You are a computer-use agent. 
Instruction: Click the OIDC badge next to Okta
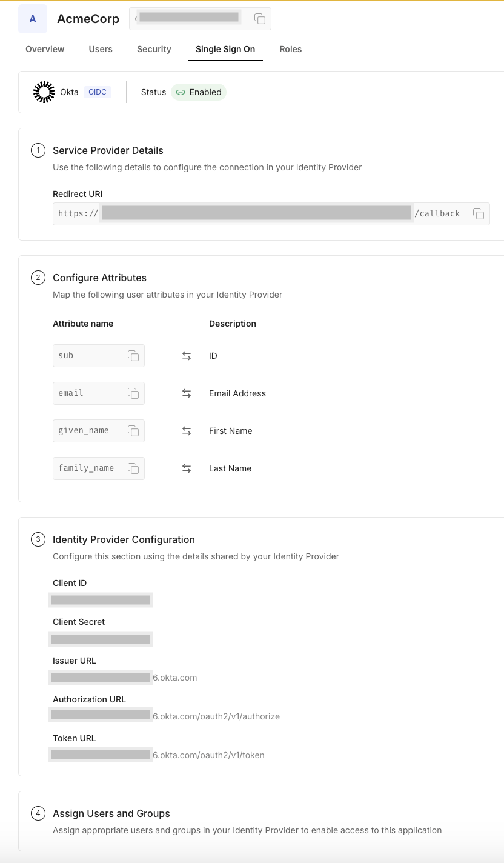98,92
